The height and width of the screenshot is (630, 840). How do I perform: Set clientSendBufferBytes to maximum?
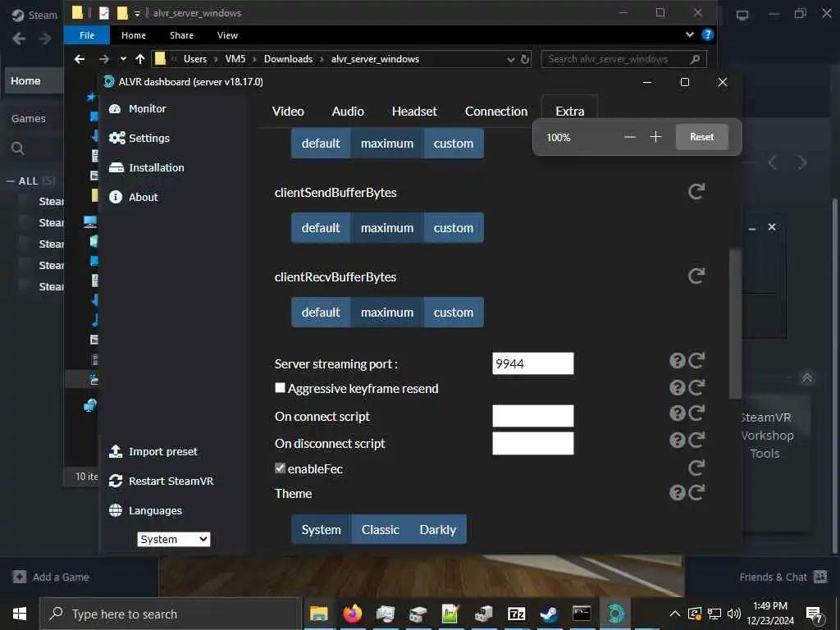[x=387, y=228]
